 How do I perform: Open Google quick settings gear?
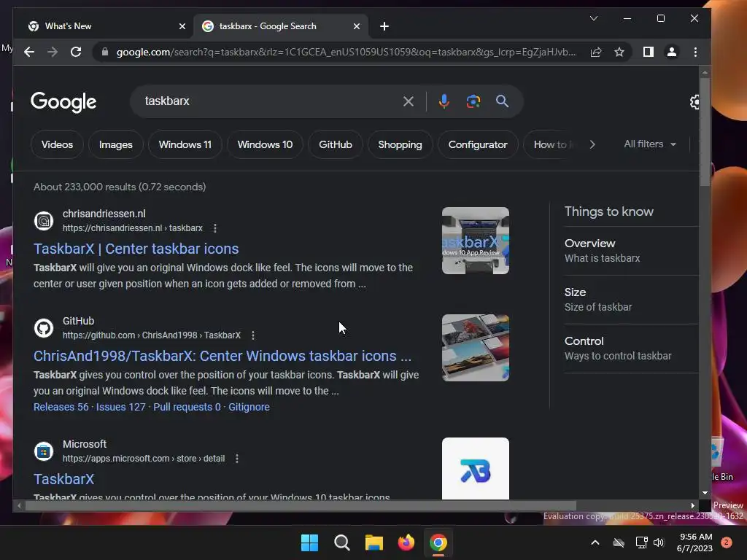click(694, 102)
